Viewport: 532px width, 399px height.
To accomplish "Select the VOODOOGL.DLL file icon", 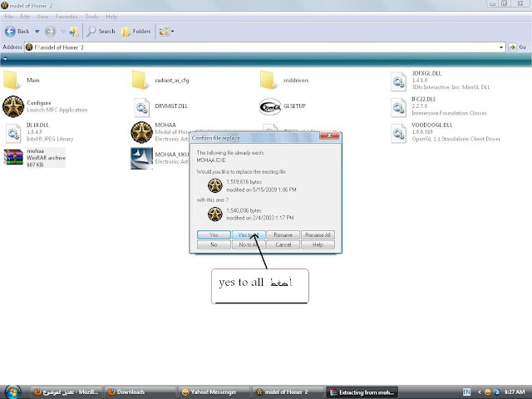I will click(398, 133).
